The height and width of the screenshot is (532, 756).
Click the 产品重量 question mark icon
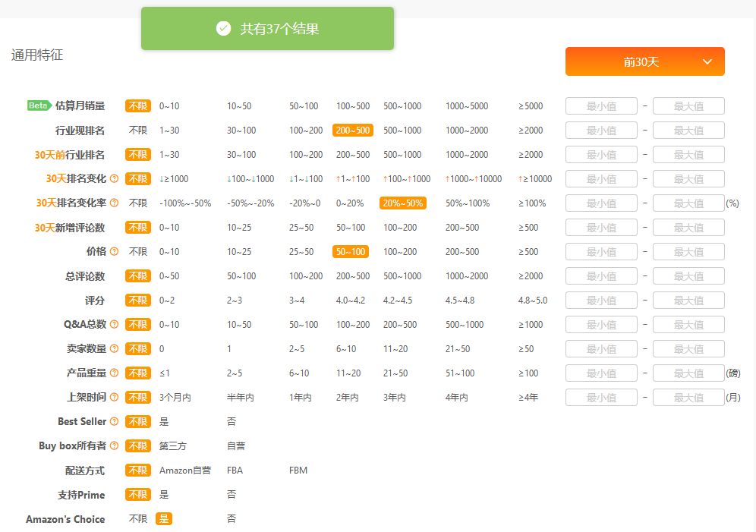pos(115,373)
